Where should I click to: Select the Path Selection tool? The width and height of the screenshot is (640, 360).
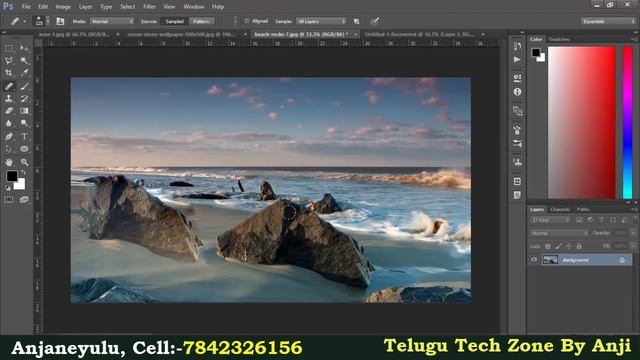coord(9,149)
